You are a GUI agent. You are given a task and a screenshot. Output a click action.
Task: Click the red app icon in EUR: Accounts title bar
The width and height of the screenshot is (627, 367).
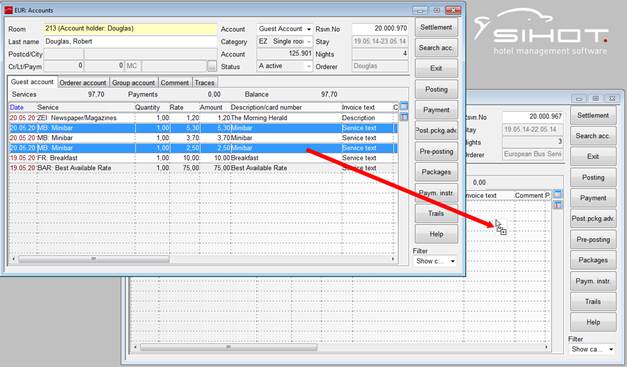pos(8,10)
